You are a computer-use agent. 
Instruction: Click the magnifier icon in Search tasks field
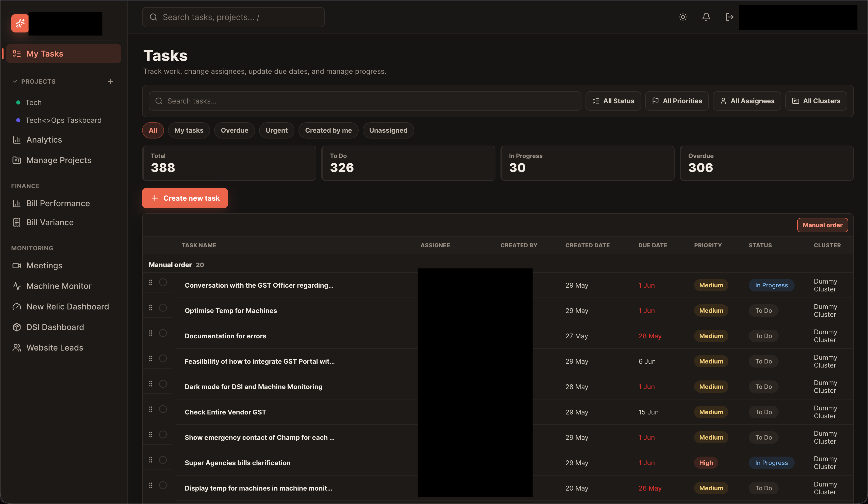point(159,101)
